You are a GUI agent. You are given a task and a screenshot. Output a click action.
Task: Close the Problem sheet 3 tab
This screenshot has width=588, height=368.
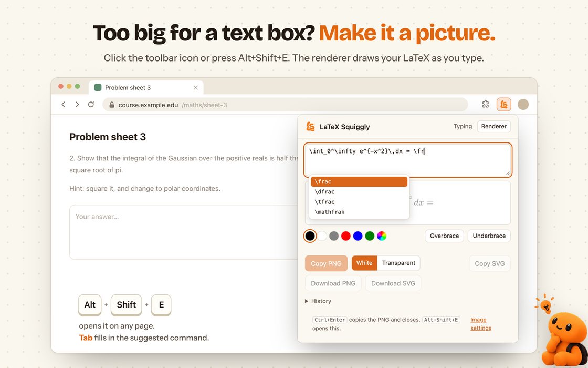coord(195,87)
